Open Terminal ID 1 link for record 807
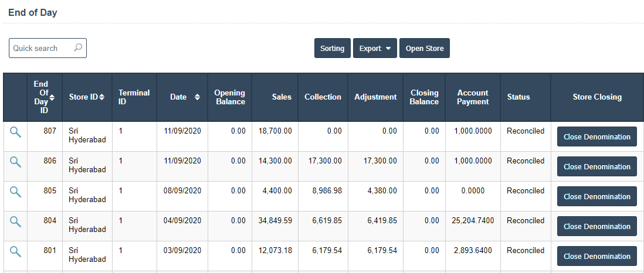 click(121, 131)
